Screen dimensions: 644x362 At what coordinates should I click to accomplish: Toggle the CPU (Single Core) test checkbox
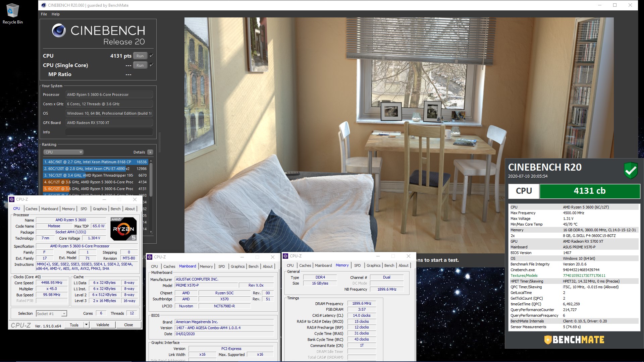[151, 65]
